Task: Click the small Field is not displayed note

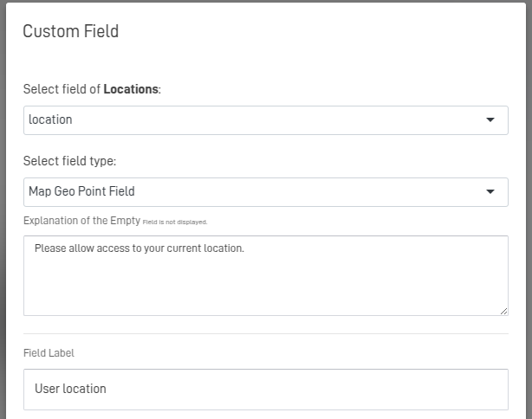Action: (175, 222)
